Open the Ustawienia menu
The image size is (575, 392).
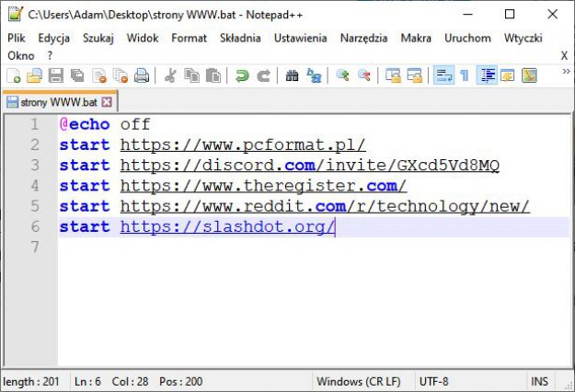pyautogui.click(x=300, y=38)
